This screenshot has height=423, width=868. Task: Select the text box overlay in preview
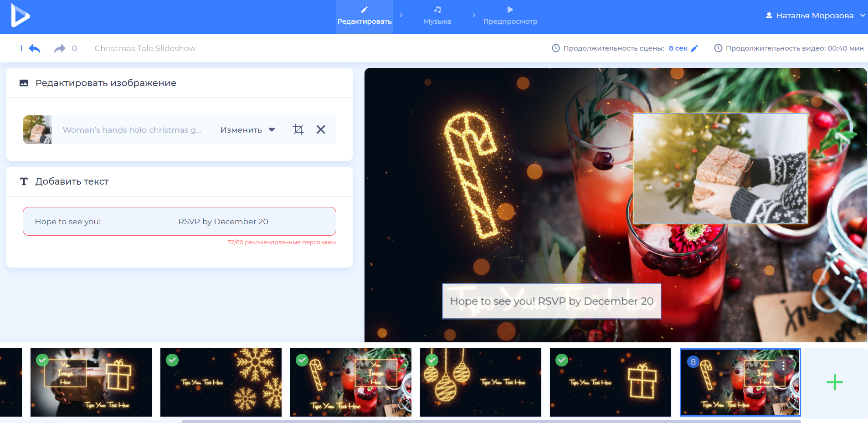pos(552,301)
